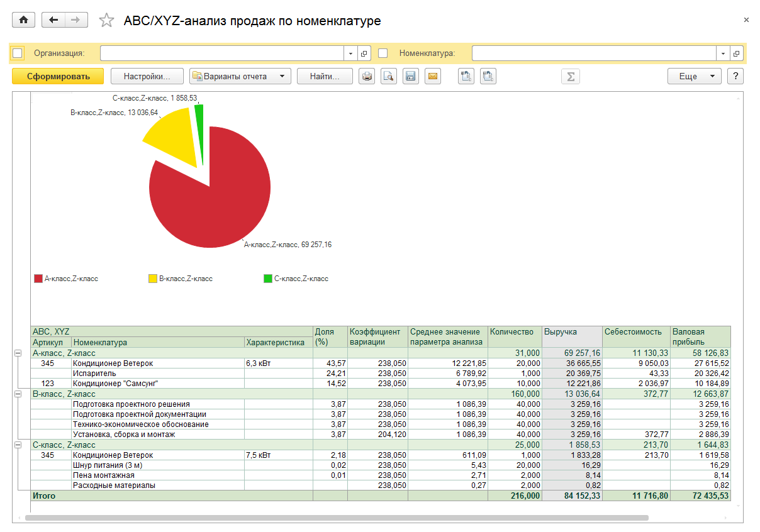Collapse the С-класс, Z-класс group
The image size is (760, 532).
(18, 445)
